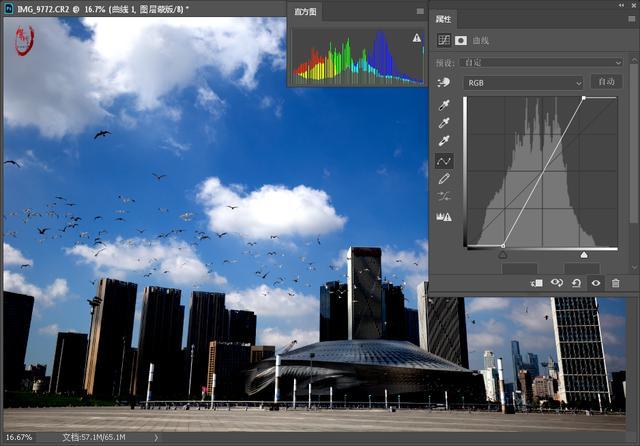The height and width of the screenshot is (446, 640).
Task: Select the 直方图 histogram panel tab
Action: (x=306, y=13)
